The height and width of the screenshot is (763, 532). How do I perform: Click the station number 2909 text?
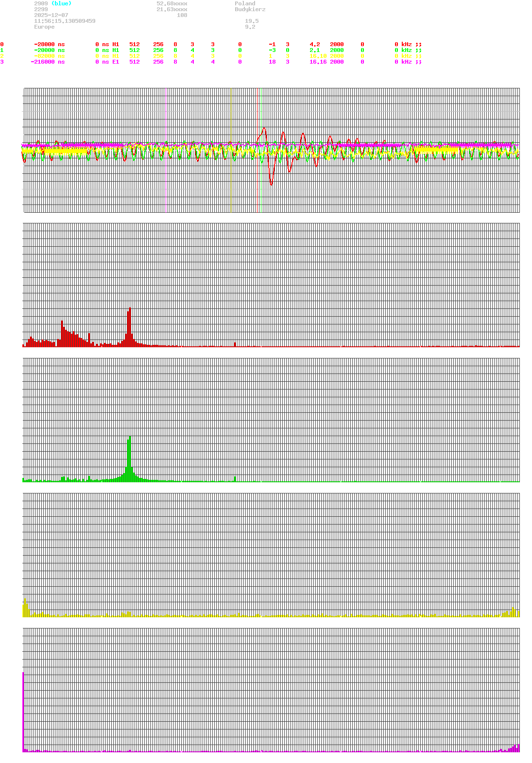[41, 3]
